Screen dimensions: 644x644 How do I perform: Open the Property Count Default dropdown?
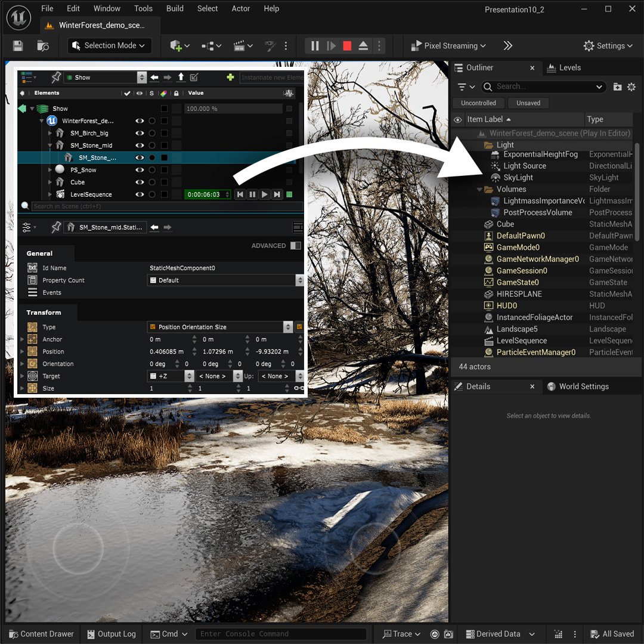pos(225,280)
